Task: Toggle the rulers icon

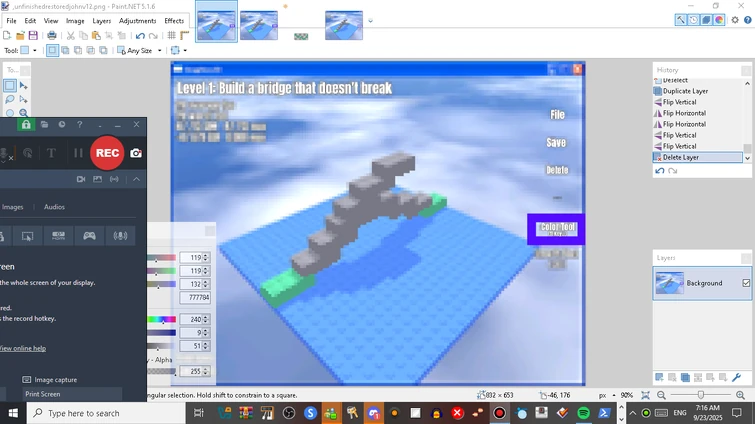Action: tap(184, 35)
